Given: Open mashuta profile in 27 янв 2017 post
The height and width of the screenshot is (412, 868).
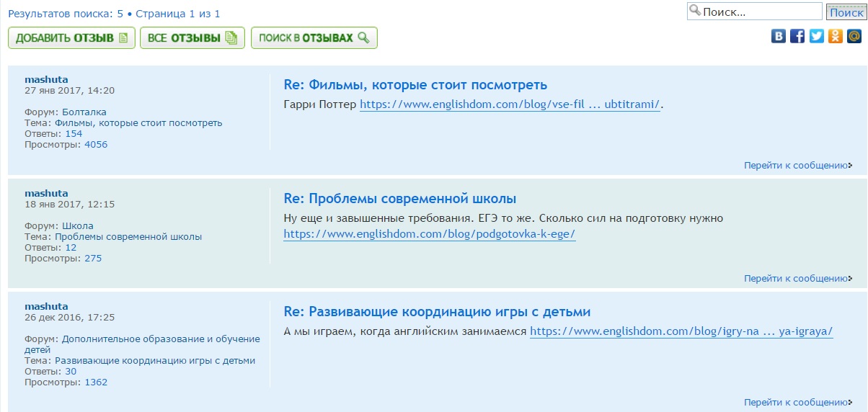Looking at the screenshot, I should pyautogui.click(x=46, y=79).
